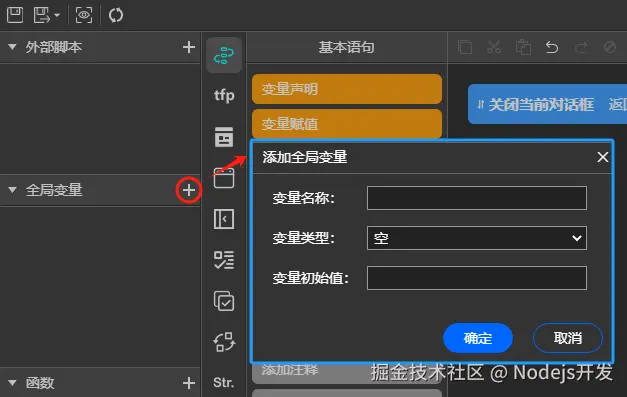Collapse the 函数 section
Viewport: 627px width, 397px height.
[x=12, y=383]
